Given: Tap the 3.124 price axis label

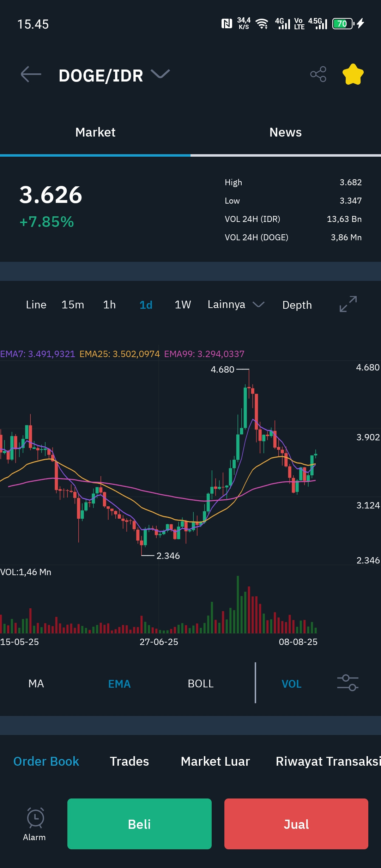Looking at the screenshot, I should pyautogui.click(x=368, y=505).
